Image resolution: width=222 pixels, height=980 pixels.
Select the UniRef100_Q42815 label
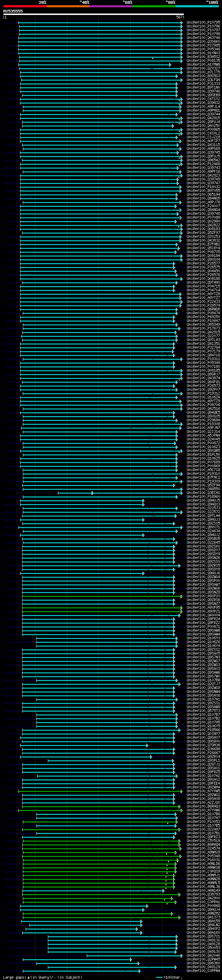[x=203, y=118]
